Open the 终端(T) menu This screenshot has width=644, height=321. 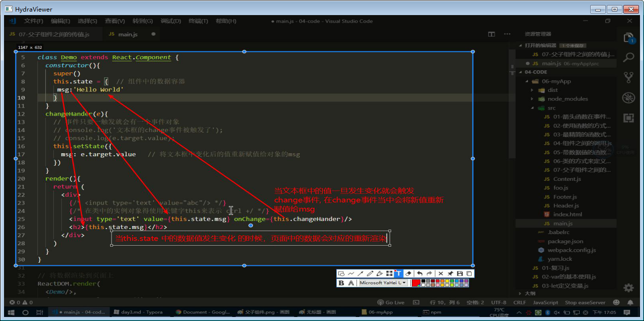198,21
